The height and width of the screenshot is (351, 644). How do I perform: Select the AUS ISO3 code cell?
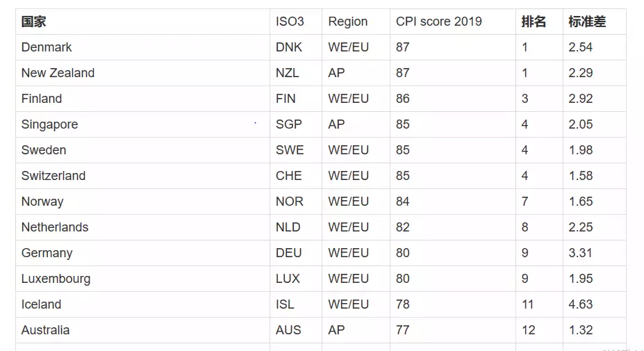click(288, 330)
